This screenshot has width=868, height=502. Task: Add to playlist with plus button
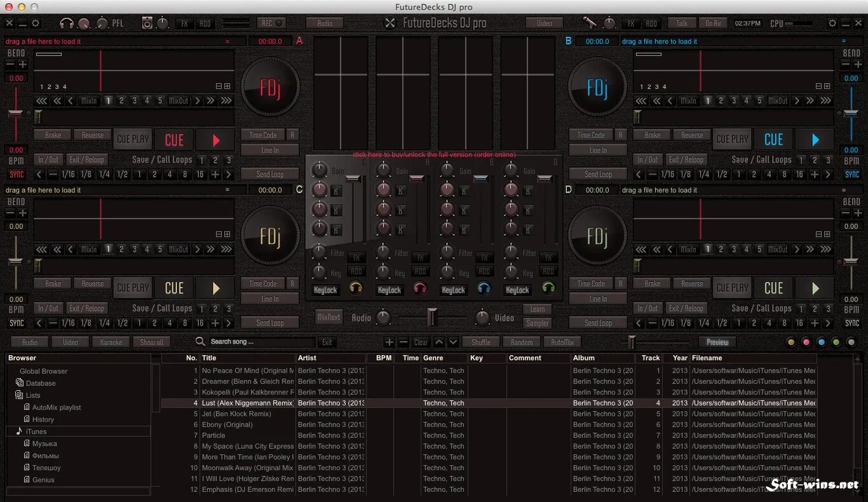coord(390,342)
